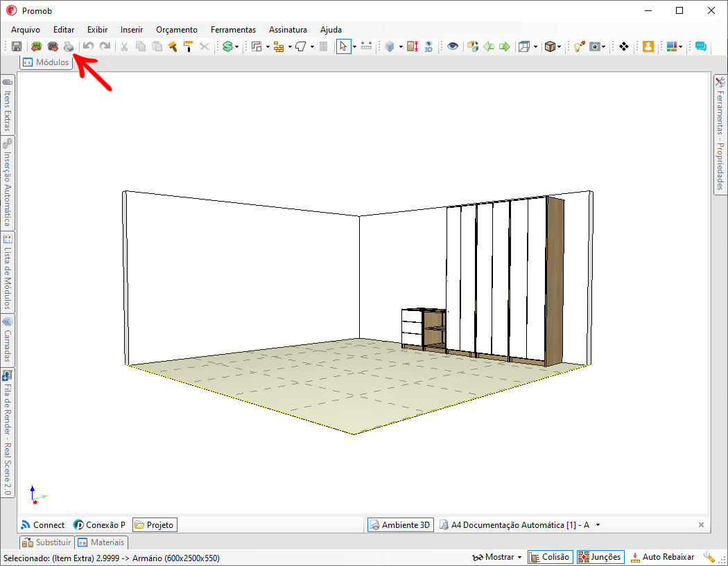Click the wireframe cube view icon
The height and width of the screenshot is (566, 728).
tap(524, 46)
